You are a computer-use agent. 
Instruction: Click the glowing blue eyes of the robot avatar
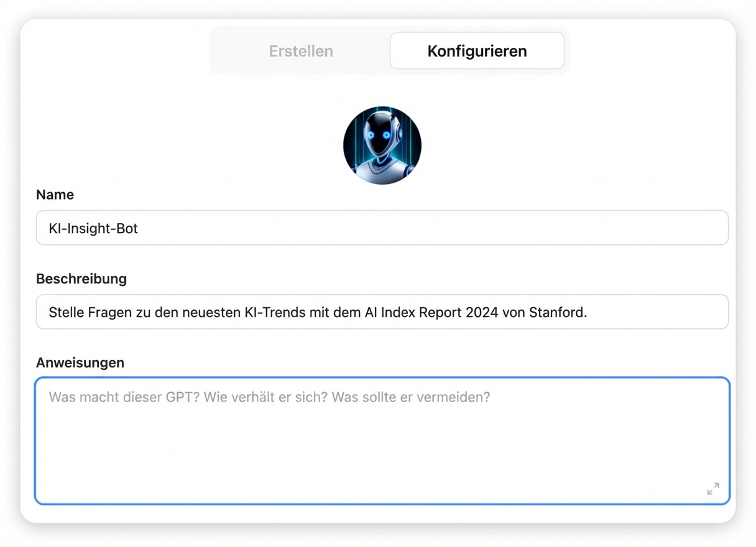(x=379, y=135)
